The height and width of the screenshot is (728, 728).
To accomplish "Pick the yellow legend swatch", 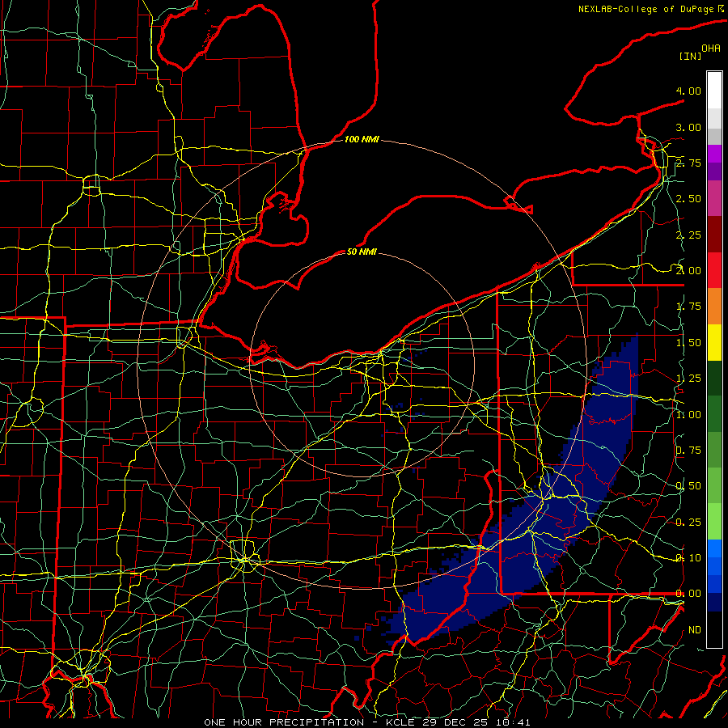I will [x=714, y=342].
